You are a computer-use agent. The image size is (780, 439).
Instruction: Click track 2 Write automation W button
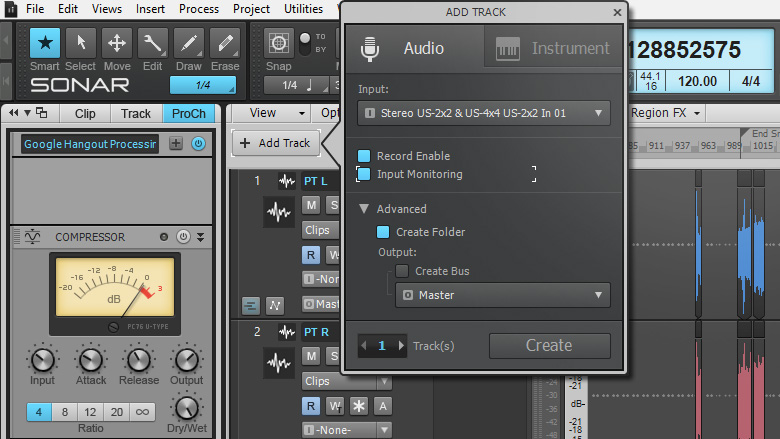click(335, 406)
